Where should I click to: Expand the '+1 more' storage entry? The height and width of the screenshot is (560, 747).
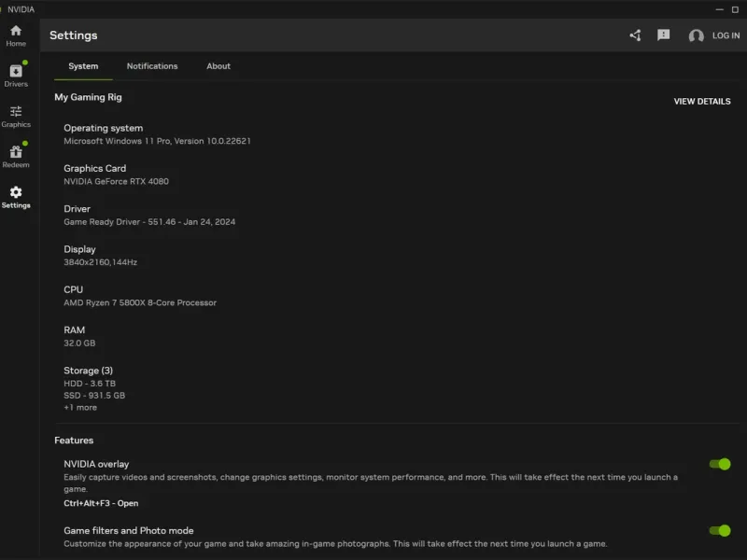click(80, 408)
